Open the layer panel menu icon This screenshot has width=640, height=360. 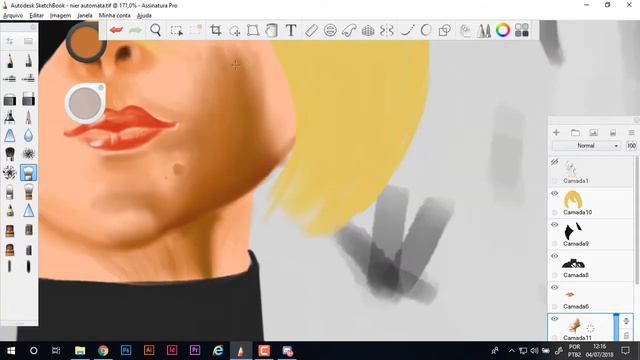pyautogui.click(x=631, y=133)
